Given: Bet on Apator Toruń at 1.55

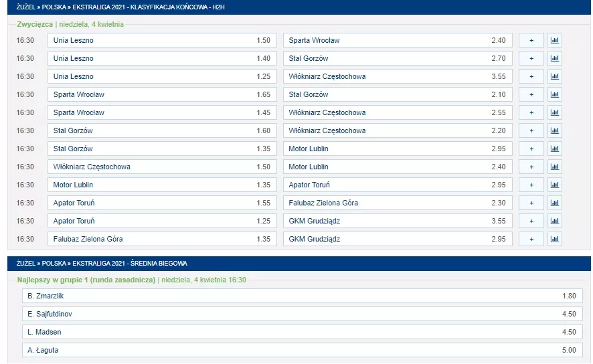Looking at the screenshot, I should pos(162,203).
